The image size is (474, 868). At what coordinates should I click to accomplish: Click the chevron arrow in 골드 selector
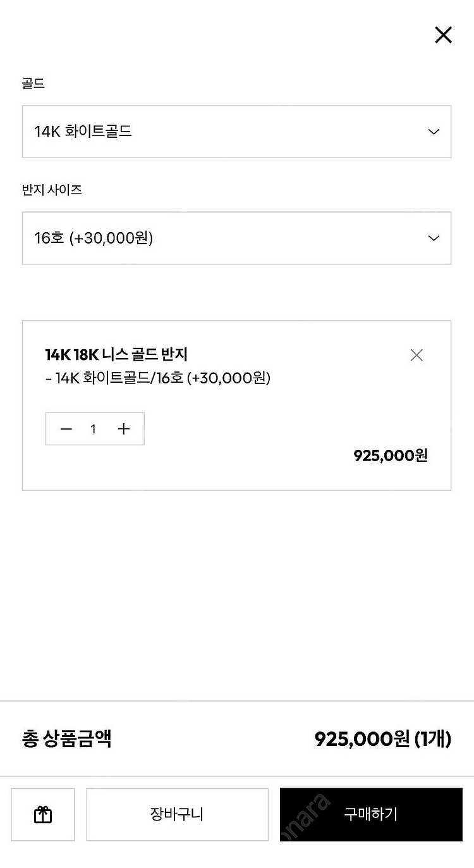[434, 132]
